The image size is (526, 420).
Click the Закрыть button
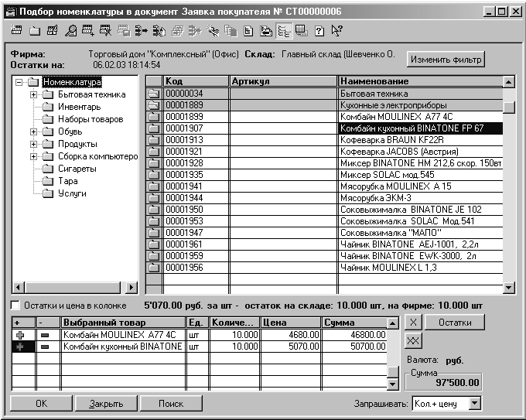106,403
